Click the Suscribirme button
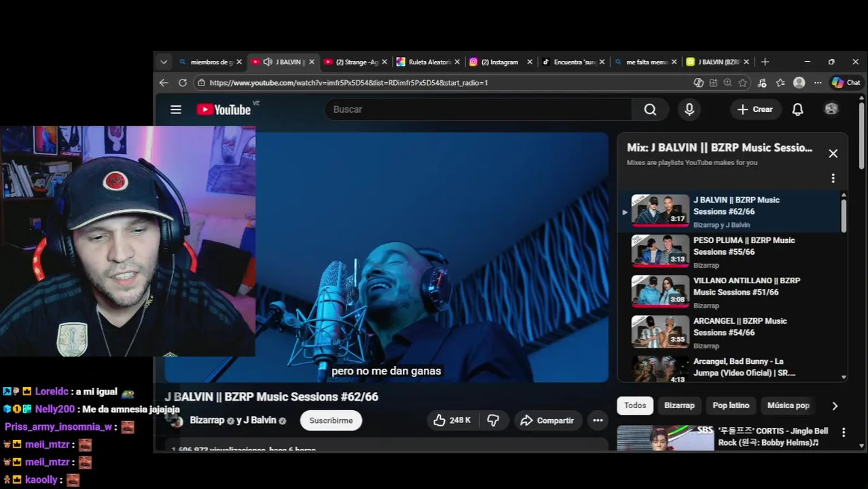 (x=331, y=420)
